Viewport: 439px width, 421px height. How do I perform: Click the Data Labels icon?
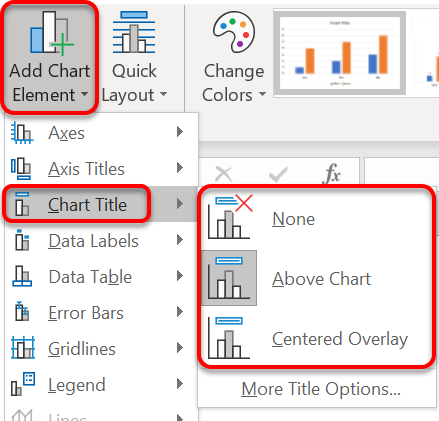point(22,240)
